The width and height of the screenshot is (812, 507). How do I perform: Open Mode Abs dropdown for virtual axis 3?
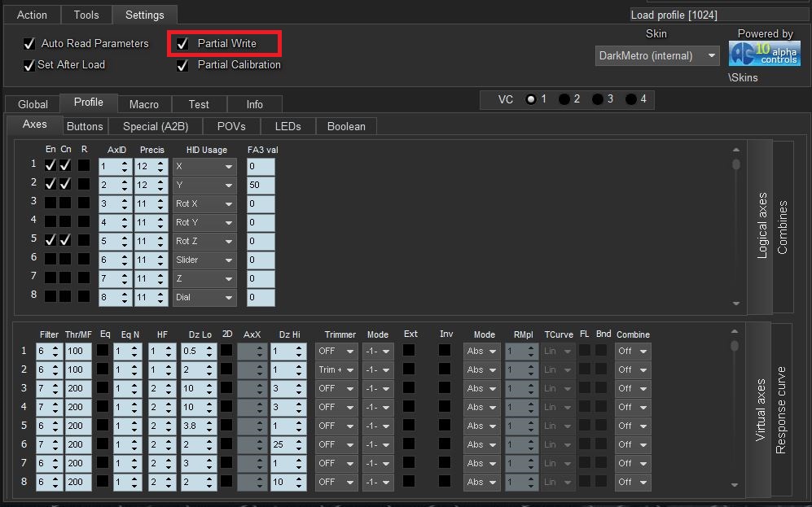(481, 388)
